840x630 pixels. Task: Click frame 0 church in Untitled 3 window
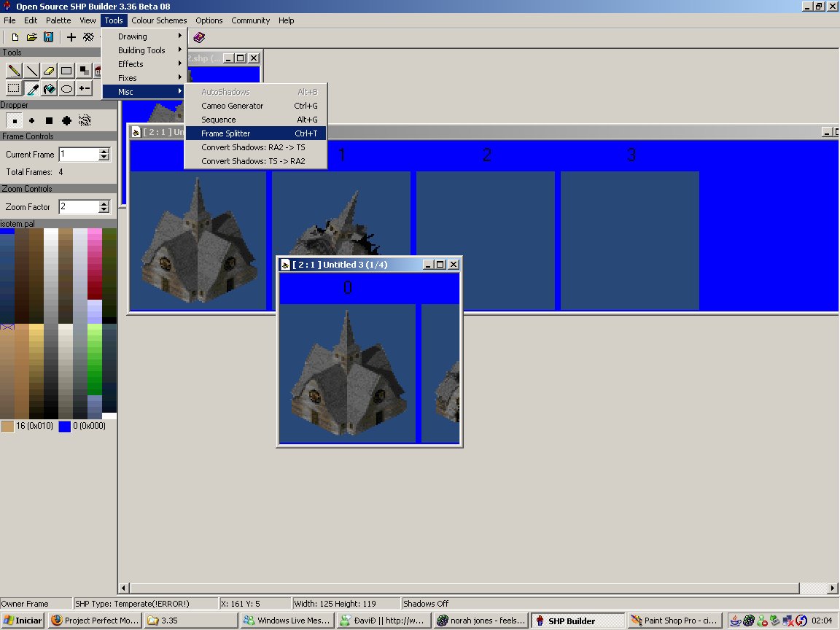tap(347, 373)
